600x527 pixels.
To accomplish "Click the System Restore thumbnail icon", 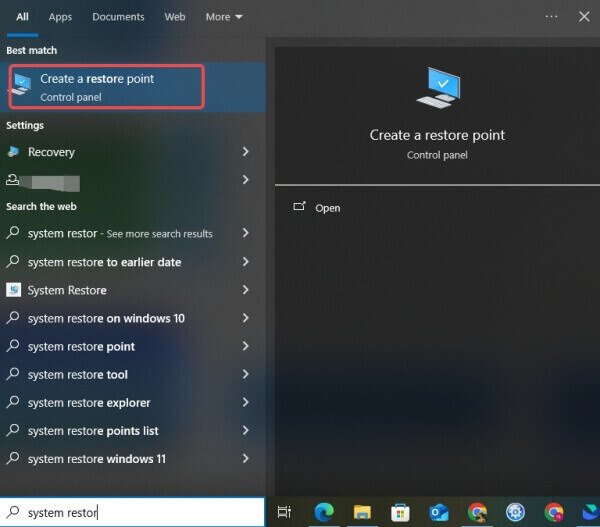I will (13, 290).
